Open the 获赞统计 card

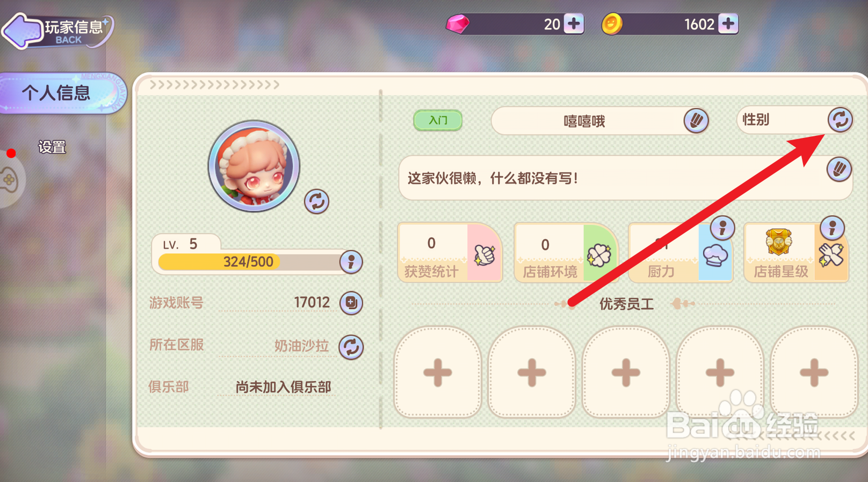click(x=450, y=252)
